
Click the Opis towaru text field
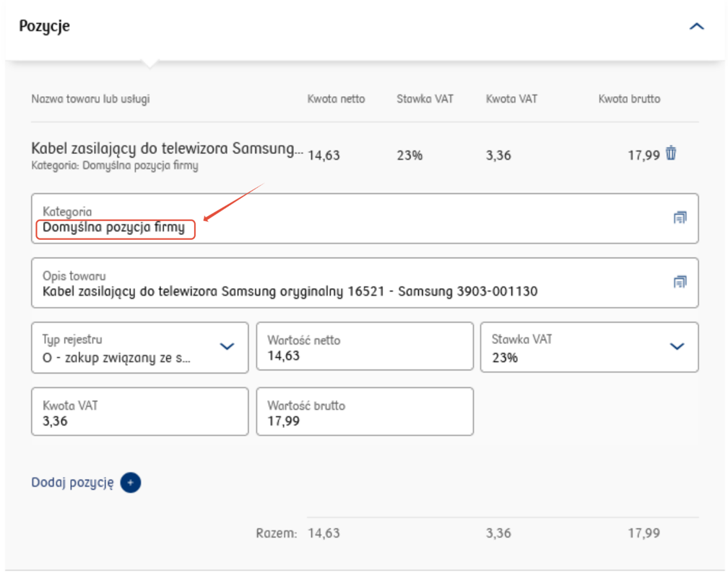click(365, 283)
